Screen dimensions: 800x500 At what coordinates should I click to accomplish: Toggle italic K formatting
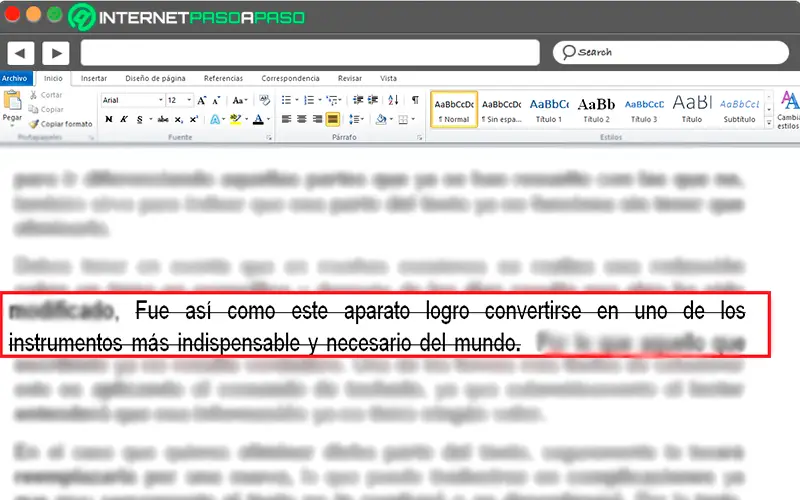123,119
